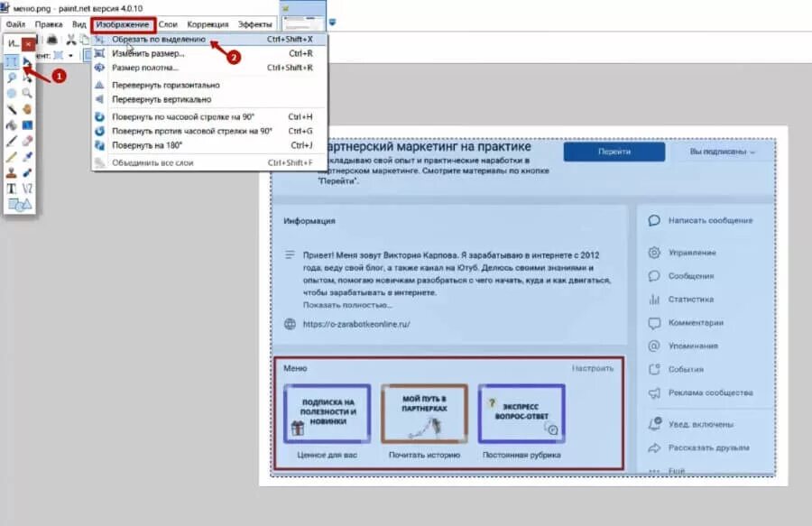Open the Правка menu

click(49, 24)
